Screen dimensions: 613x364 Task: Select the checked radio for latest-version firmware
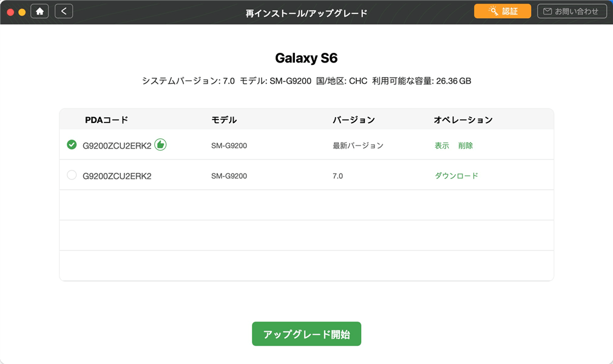72,144
